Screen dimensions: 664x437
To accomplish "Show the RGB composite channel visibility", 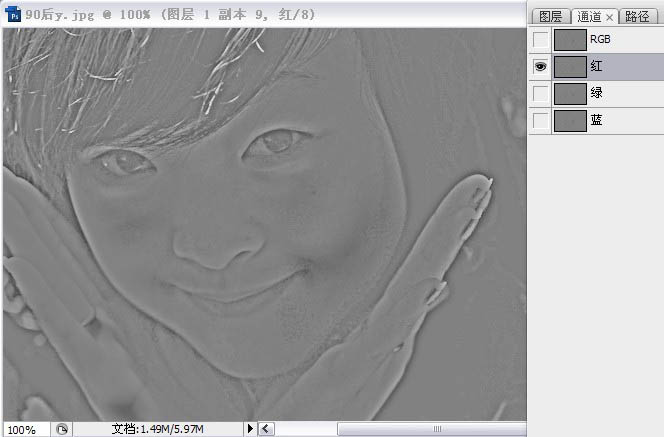I will click(540, 40).
